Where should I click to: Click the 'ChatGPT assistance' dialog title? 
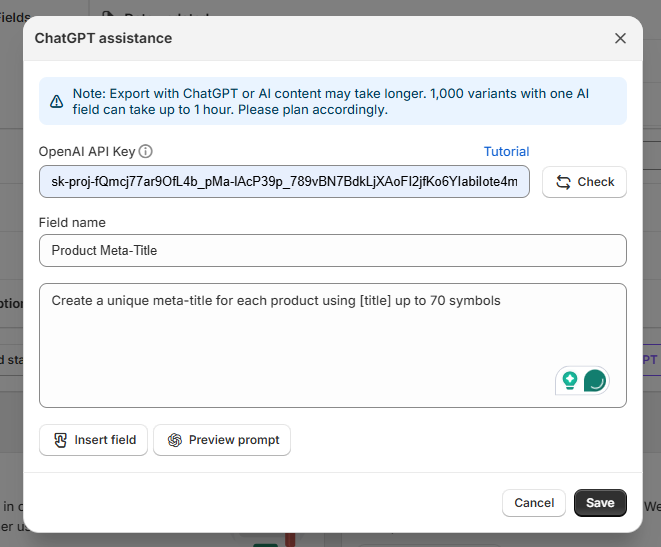(103, 38)
